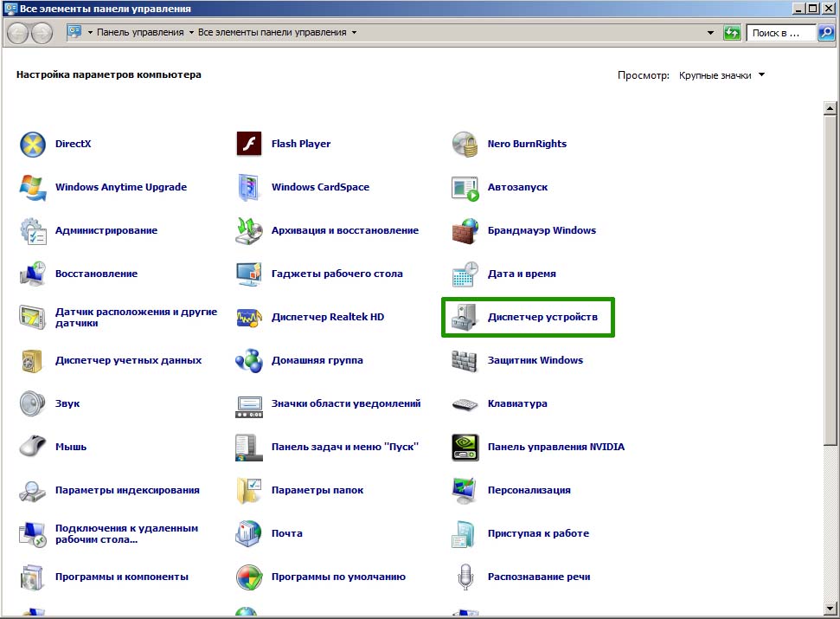Image resolution: width=840 pixels, height=619 pixels.
Task: Click the scrollbar down arrow
Action: tap(830, 609)
